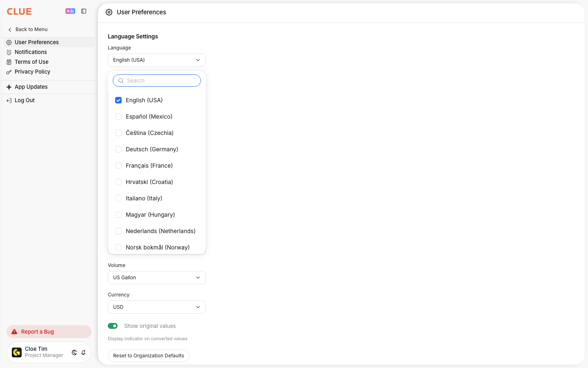Select Magyar (Hungary) language option

(x=157, y=215)
